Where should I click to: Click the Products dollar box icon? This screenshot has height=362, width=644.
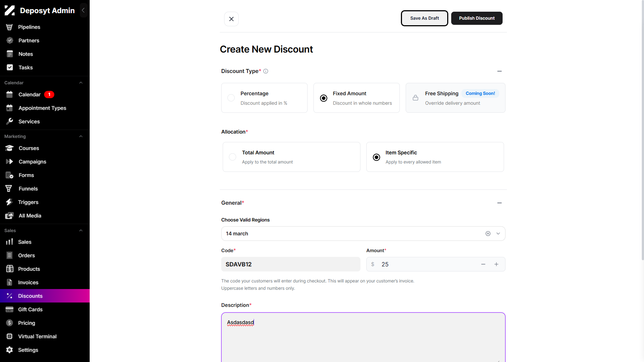pyautogui.click(x=10, y=269)
